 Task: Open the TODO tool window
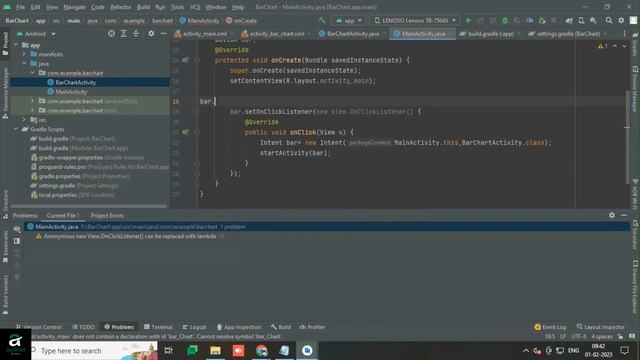click(83, 327)
